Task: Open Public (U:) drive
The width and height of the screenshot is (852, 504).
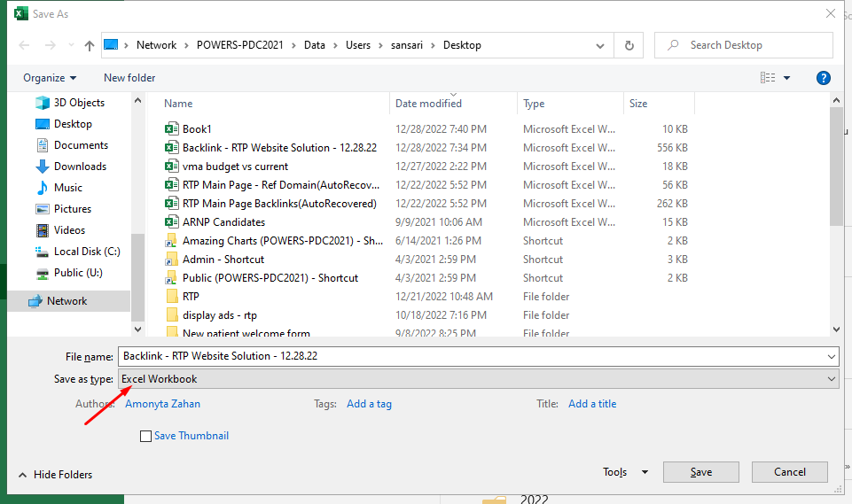Action: pos(69,272)
